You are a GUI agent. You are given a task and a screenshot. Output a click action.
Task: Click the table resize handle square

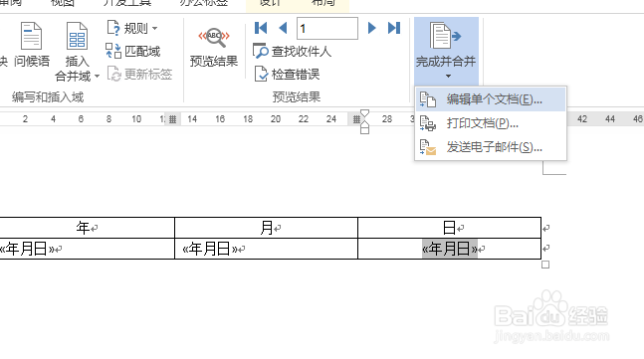pos(545,265)
